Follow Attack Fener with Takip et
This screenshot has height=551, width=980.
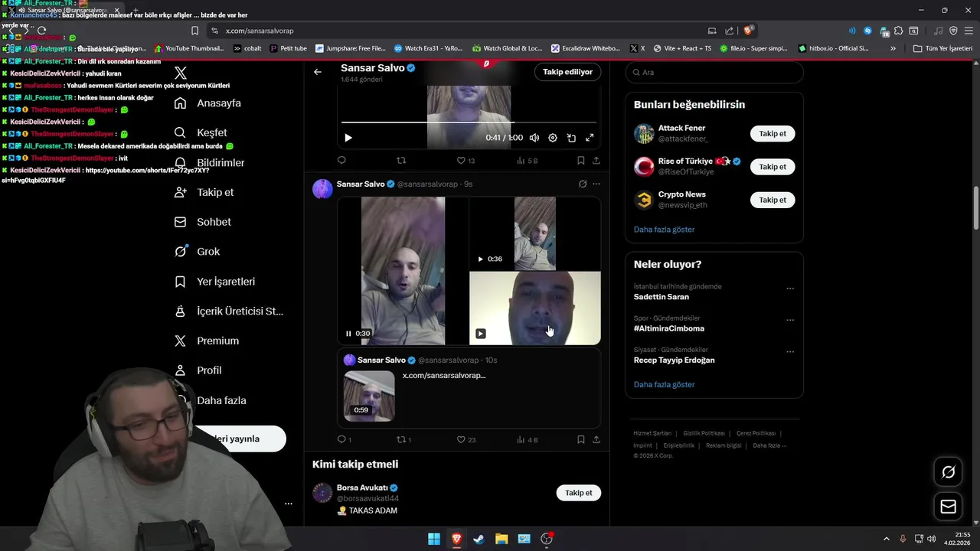point(773,133)
